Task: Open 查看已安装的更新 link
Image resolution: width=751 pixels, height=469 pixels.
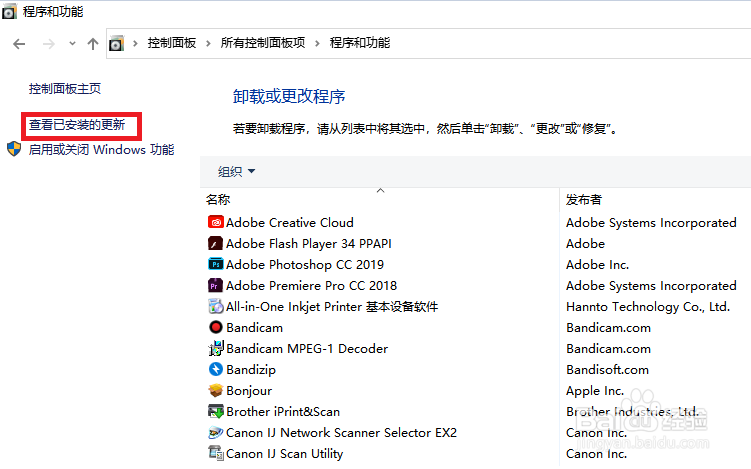Action: point(77,125)
